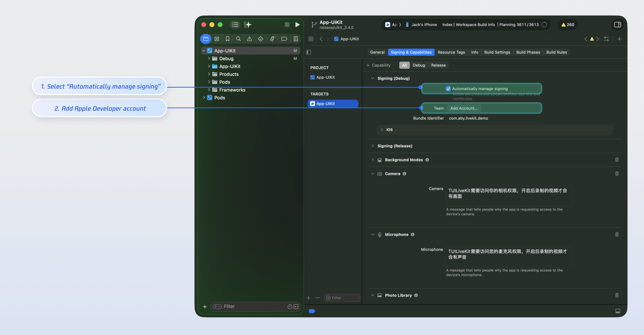Click the Stop build button
The height and width of the screenshot is (335, 644).
click(287, 25)
